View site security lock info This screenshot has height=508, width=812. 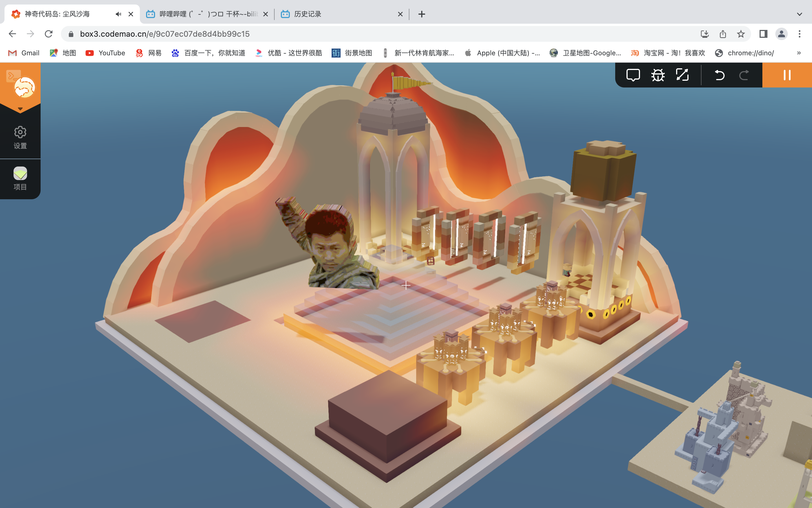71,34
